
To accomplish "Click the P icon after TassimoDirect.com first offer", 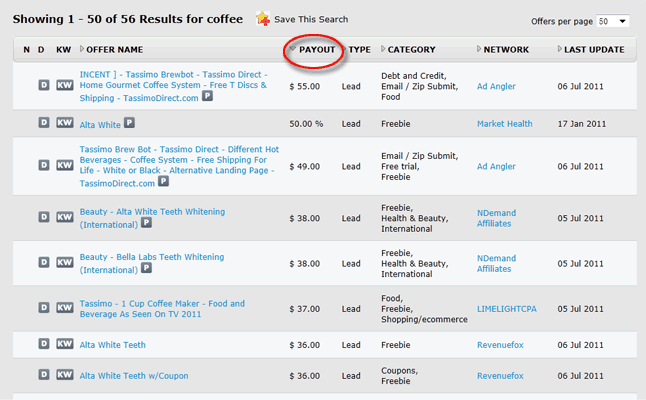I will pyautogui.click(x=207, y=97).
